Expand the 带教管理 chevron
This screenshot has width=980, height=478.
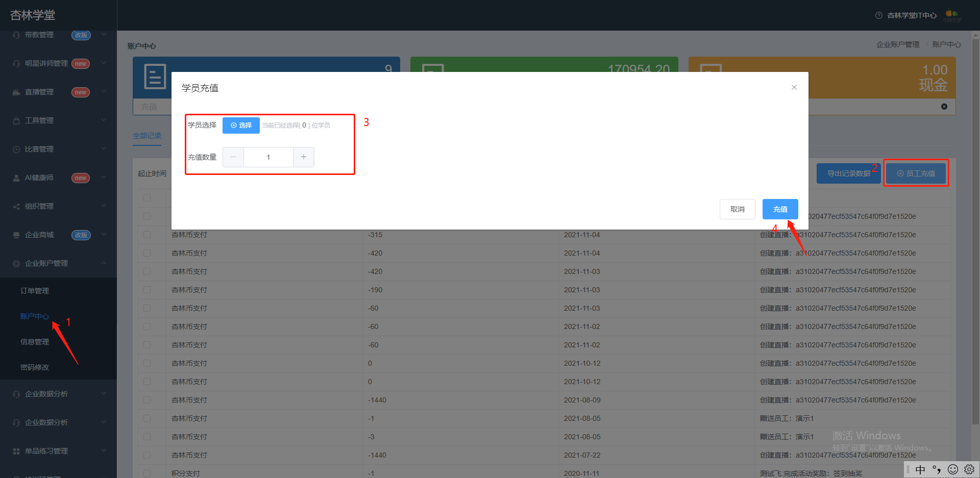(x=104, y=35)
